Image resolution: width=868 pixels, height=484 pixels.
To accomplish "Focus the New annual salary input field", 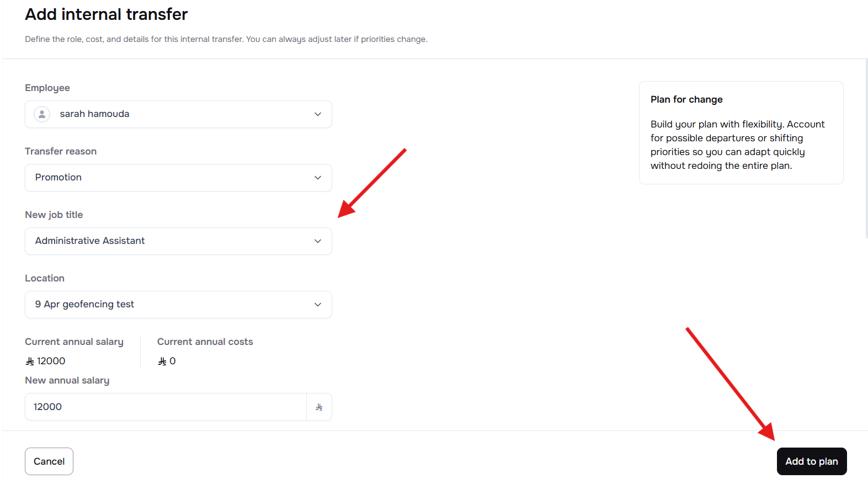I will point(166,407).
